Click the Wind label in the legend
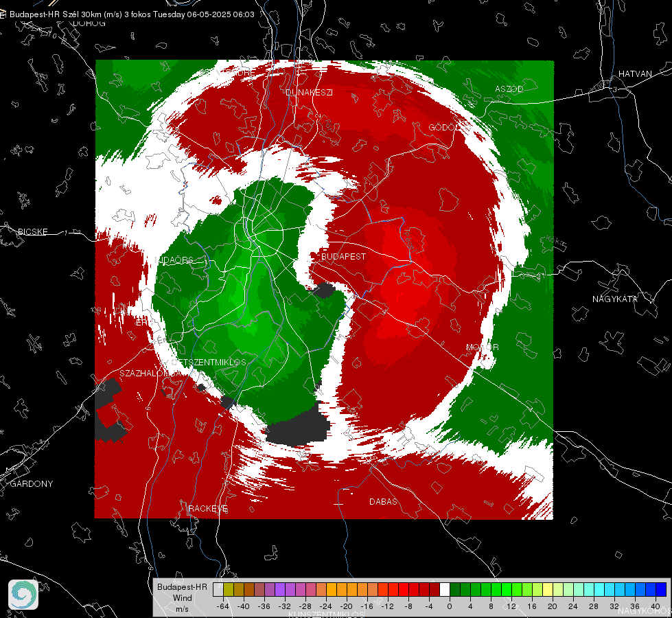Screen dimensions: 672x618 click(x=183, y=598)
